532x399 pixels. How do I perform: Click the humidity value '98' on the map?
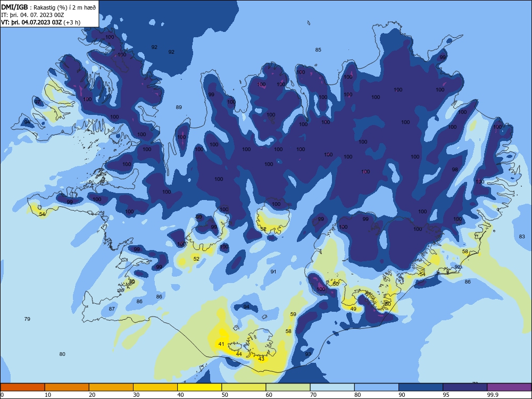pyautogui.click(x=455, y=170)
